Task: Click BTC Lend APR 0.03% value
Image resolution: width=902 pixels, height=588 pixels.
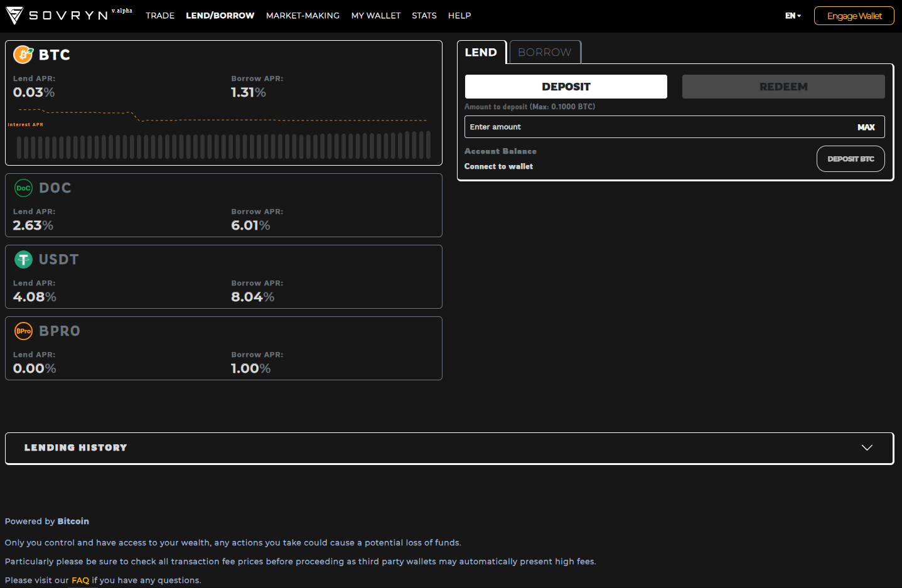Action: pyautogui.click(x=34, y=92)
